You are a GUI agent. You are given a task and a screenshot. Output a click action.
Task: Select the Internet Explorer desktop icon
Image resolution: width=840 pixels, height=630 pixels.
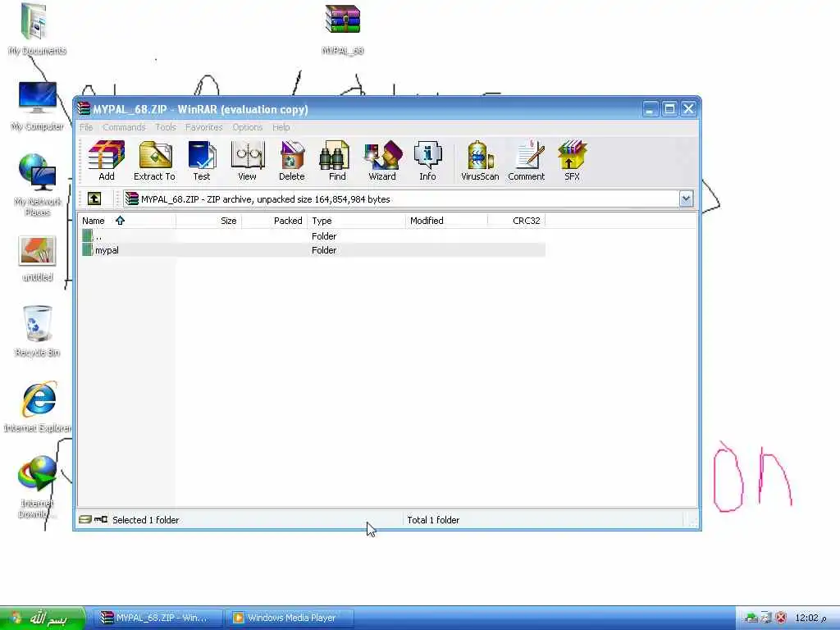[x=38, y=407]
